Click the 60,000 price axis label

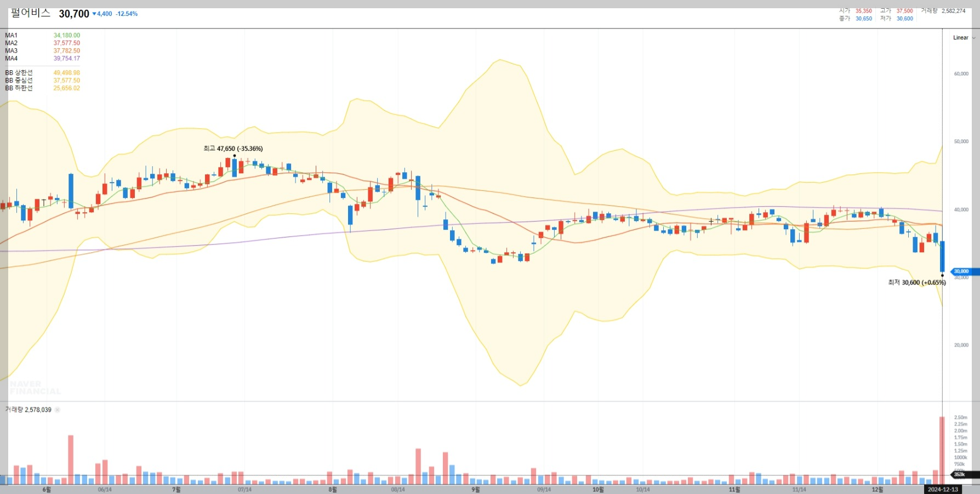coord(961,73)
